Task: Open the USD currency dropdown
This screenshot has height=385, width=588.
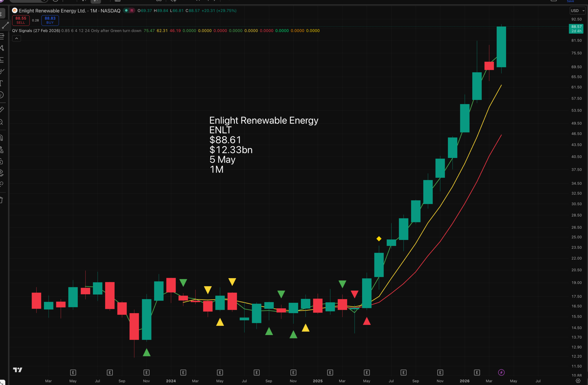Action: click(x=577, y=11)
